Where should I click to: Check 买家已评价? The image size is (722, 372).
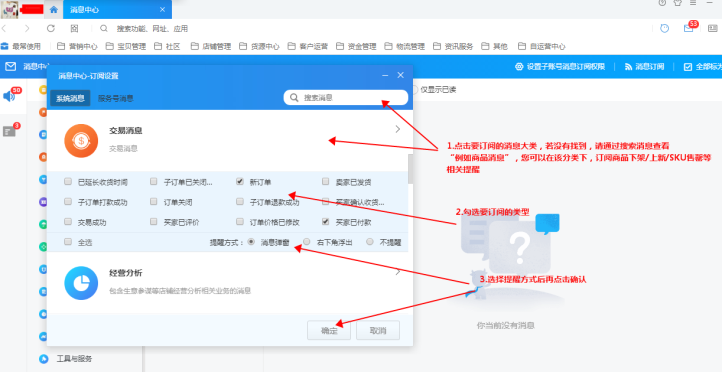[x=154, y=222]
